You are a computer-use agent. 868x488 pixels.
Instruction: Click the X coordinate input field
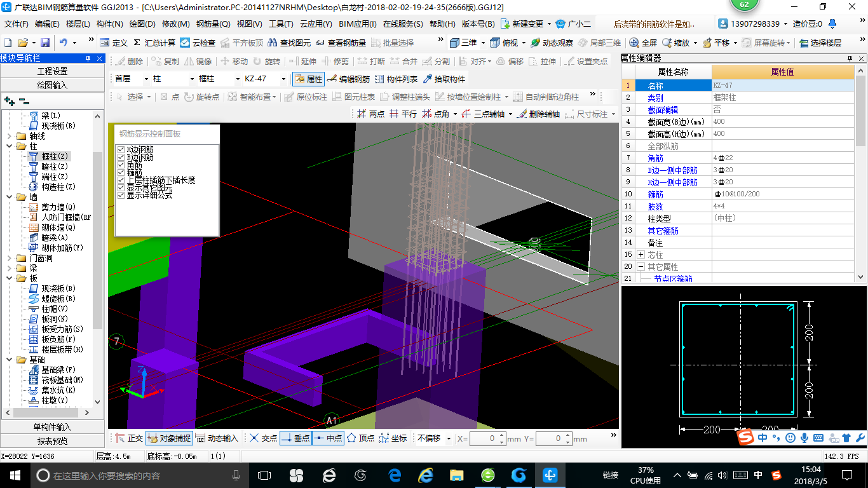pos(487,438)
